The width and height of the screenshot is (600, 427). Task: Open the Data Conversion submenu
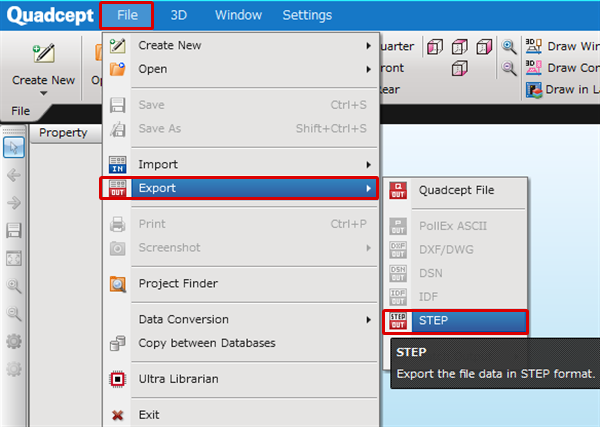[241, 319]
